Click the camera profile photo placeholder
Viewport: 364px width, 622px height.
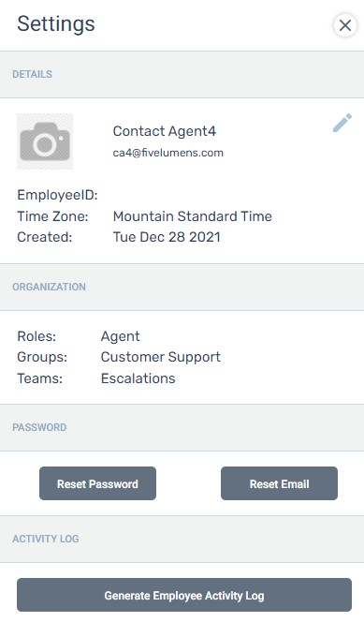point(45,141)
